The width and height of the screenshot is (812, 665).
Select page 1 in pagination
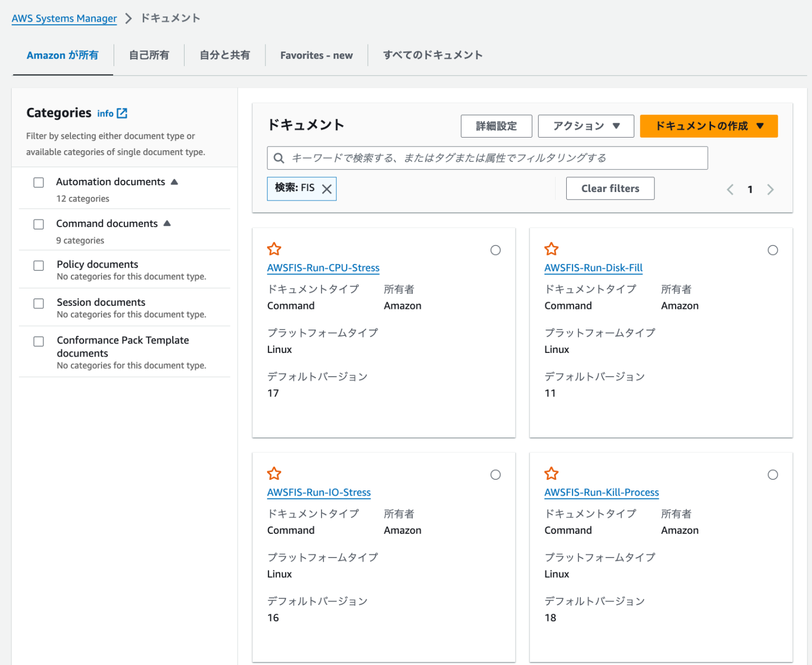[750, 189]
